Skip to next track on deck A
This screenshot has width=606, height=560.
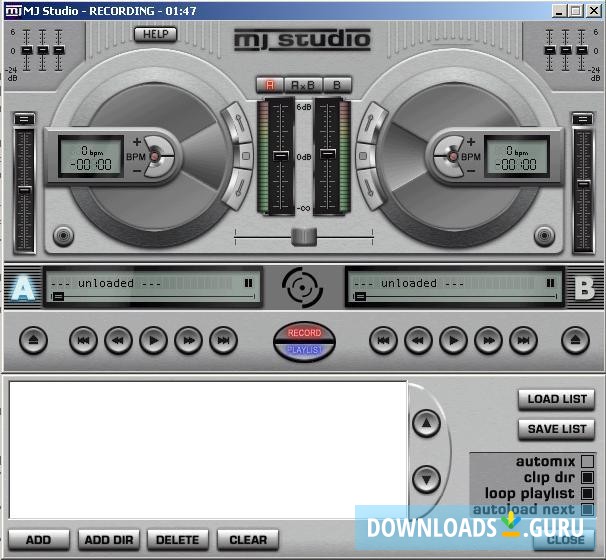click(223, 340)
